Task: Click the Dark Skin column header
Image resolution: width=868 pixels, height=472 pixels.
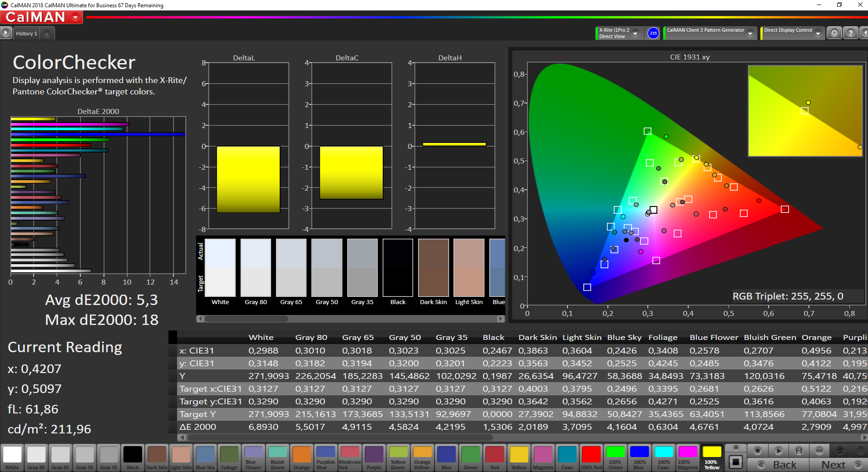Action: pos(538,337)
